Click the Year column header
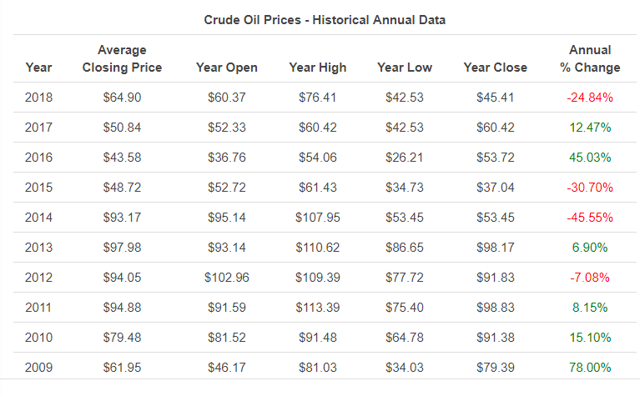 point(39,67)
